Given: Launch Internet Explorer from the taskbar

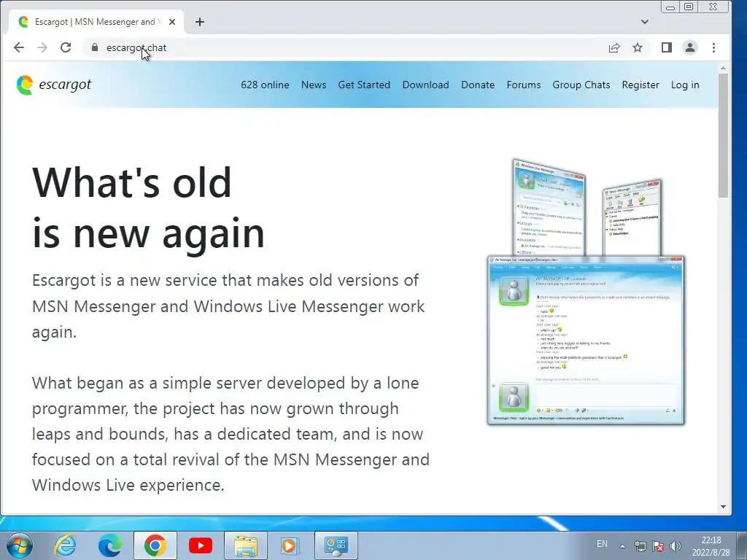Looking at the screenshot, I should click(x=65, y=545).
